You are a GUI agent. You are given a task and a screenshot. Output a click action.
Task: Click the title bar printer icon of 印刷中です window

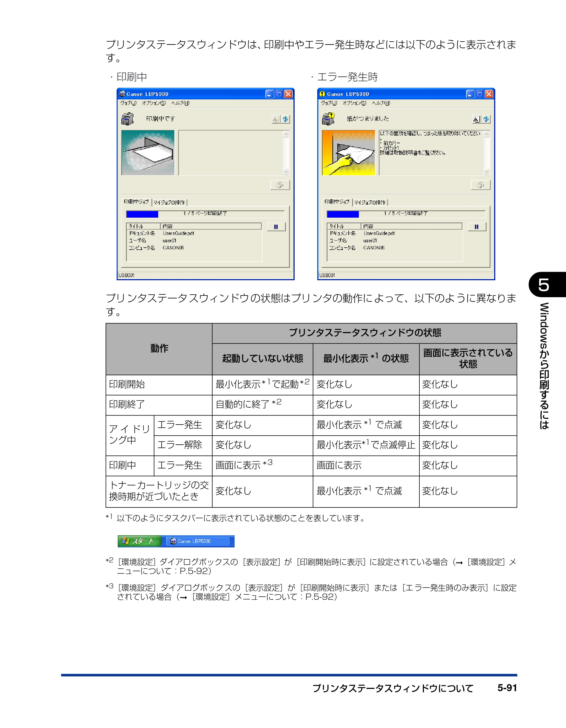[122, 94]
